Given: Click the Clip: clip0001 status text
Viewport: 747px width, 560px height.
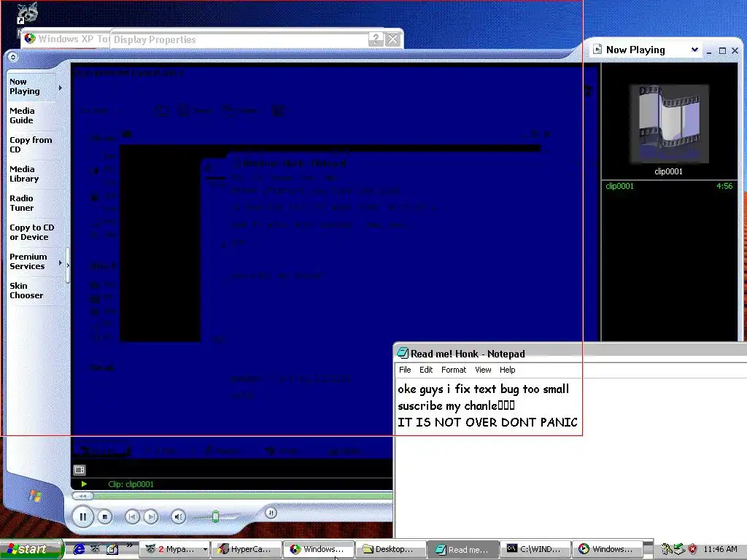Looking at the screenshot, I should point(131,484).
